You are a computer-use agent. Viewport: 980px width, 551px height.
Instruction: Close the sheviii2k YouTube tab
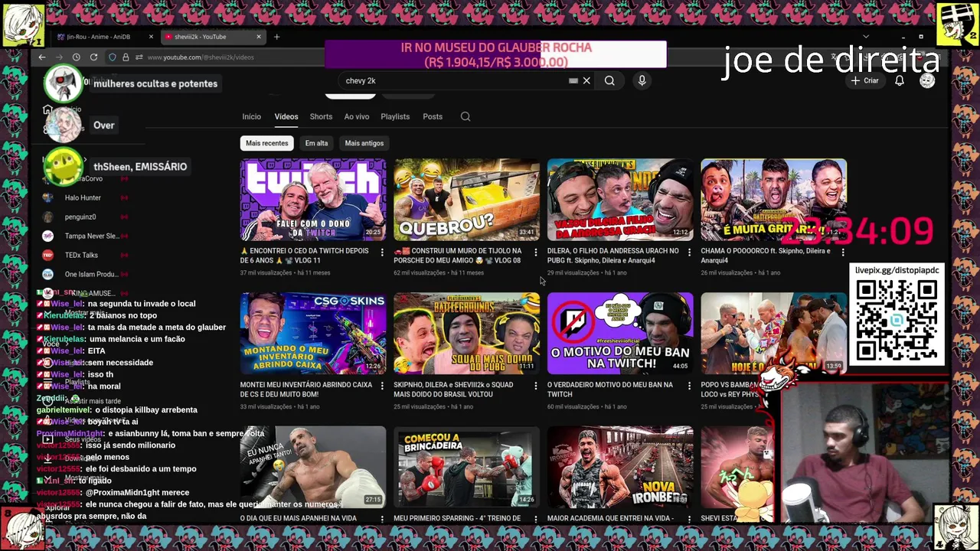tap(259, 37)
